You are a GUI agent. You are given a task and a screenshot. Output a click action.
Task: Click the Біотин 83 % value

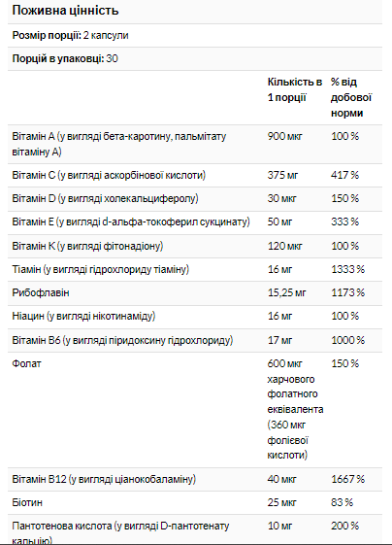[x=342, y=502]
